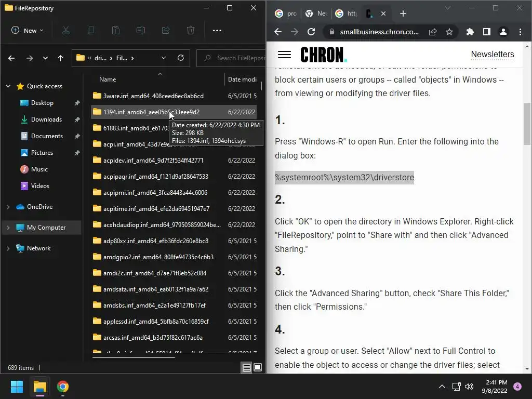532x399 pixels.
Task: Sort by the Name column header
Action: [x=108, y=79]
